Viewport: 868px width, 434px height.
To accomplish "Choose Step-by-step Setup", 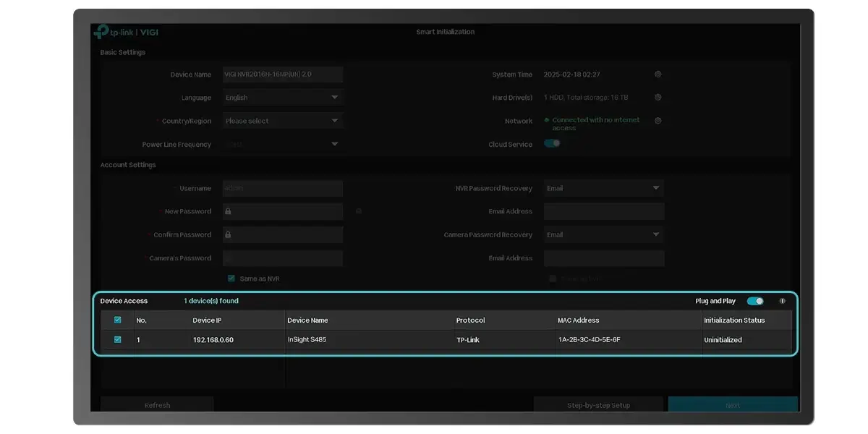I will [598, 405].
